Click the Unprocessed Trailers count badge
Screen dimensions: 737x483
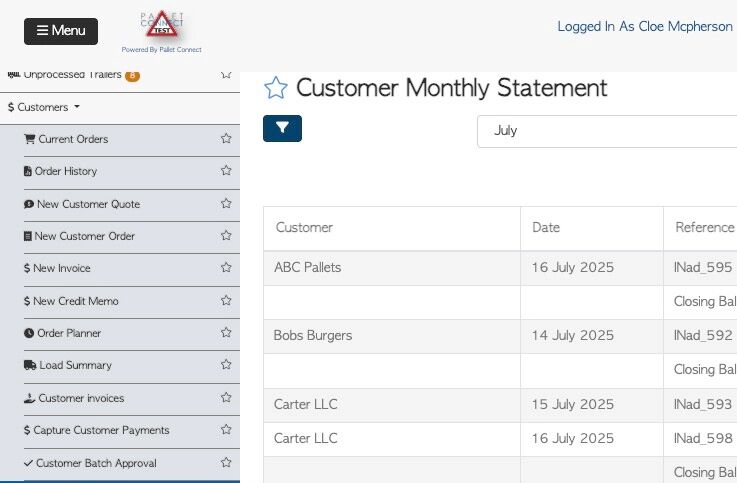click(132, 75)
